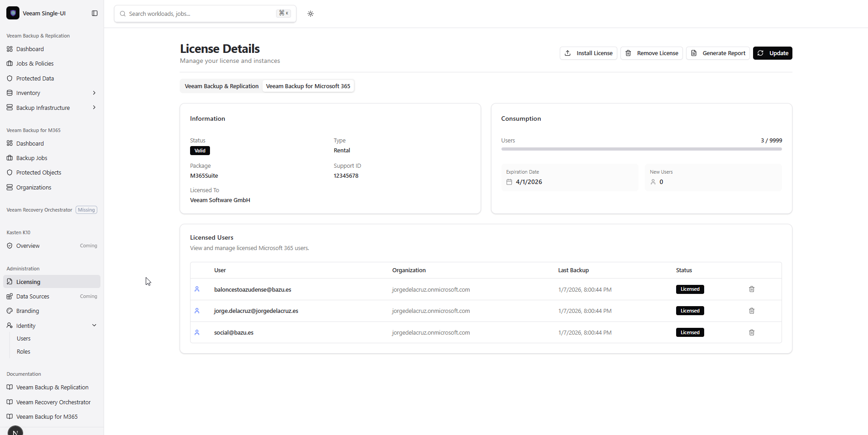
Task: Click the black Update button
Action: coord(772,53)
